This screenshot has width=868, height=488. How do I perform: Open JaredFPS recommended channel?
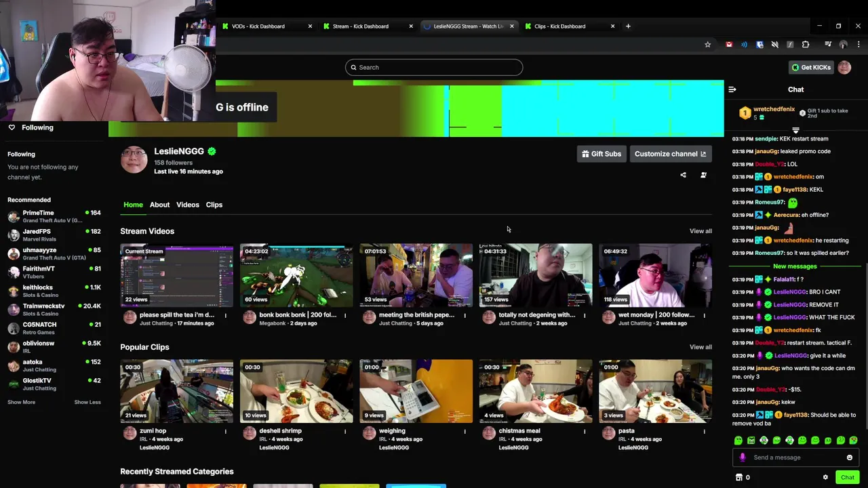[x=54, y=235]
